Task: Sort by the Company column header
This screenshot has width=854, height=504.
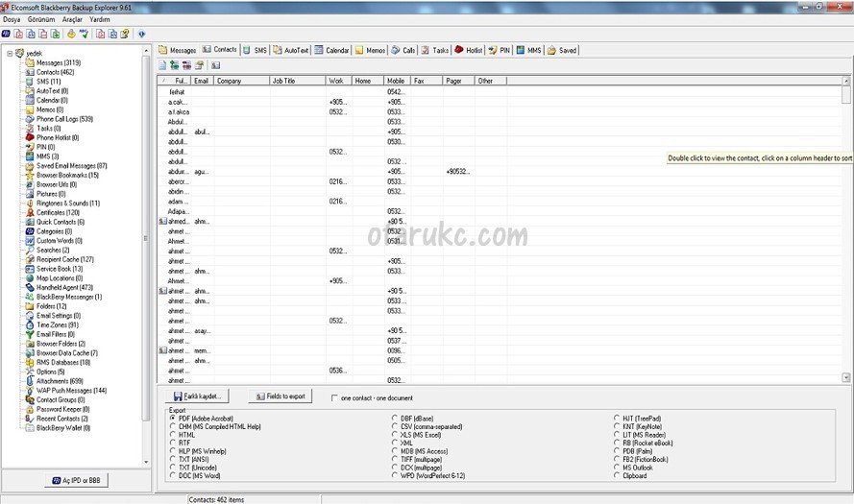Action: [x=242, y=81]
